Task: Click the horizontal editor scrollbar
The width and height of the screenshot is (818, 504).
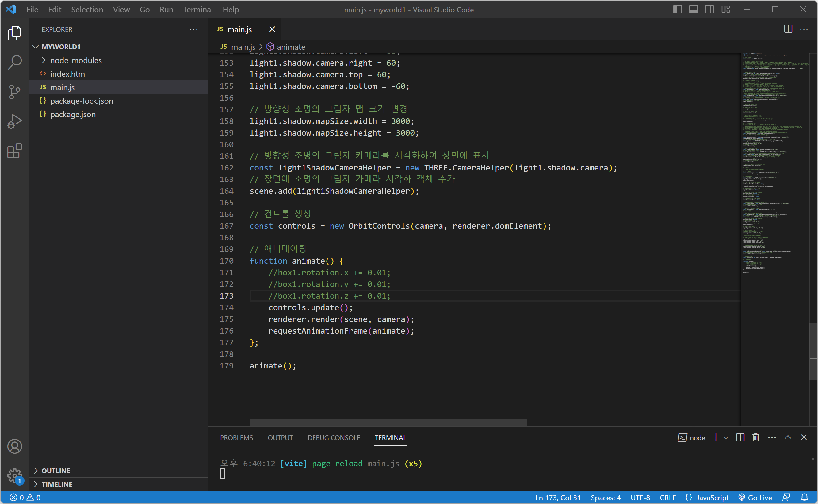Action: (388, 422)
